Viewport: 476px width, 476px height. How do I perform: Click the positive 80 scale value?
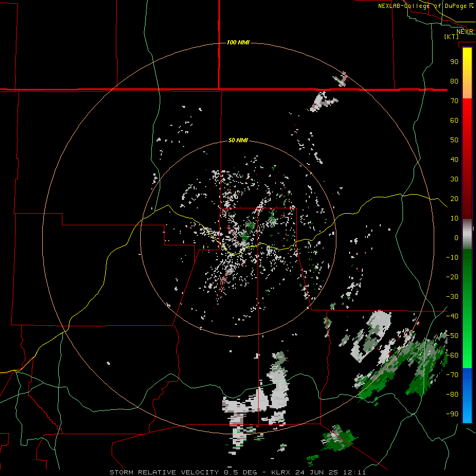tap(454, 81)
